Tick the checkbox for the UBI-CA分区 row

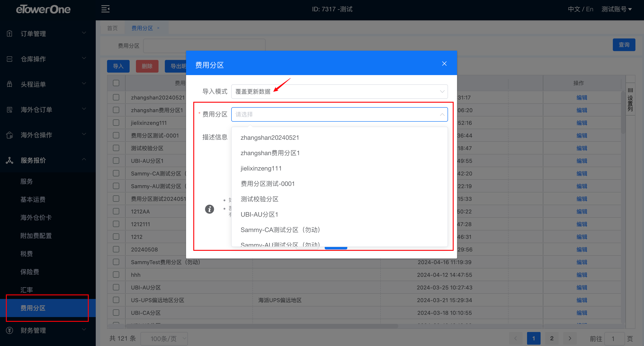click(116, 313)
